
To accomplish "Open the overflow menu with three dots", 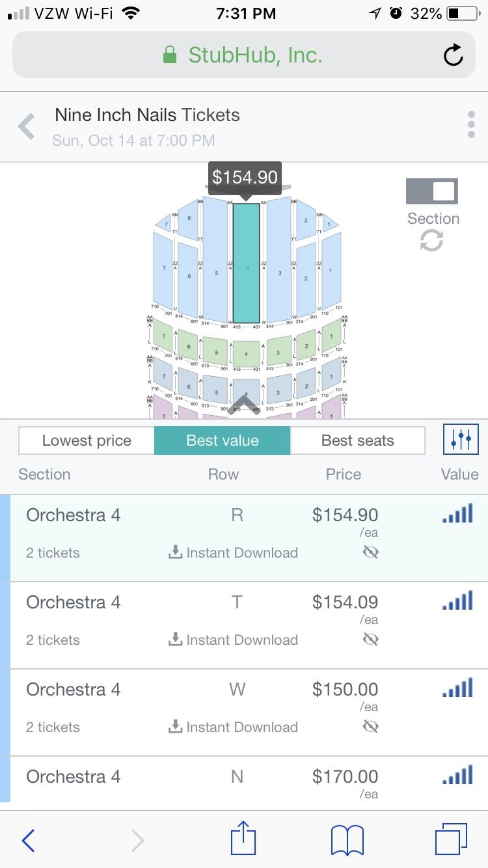I will (470, 125).
